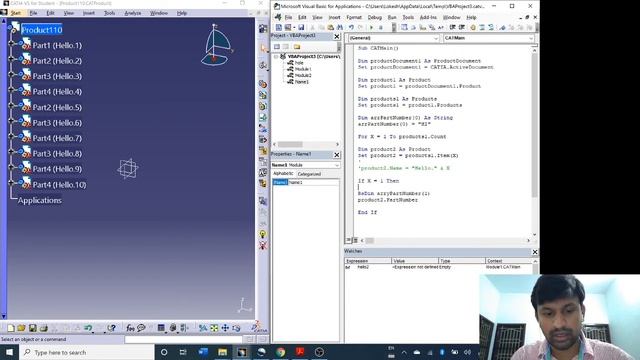Screen dimensions: 640x360
Task: Collapse the VBAProject3 tree node
Action: pos(276,56)
